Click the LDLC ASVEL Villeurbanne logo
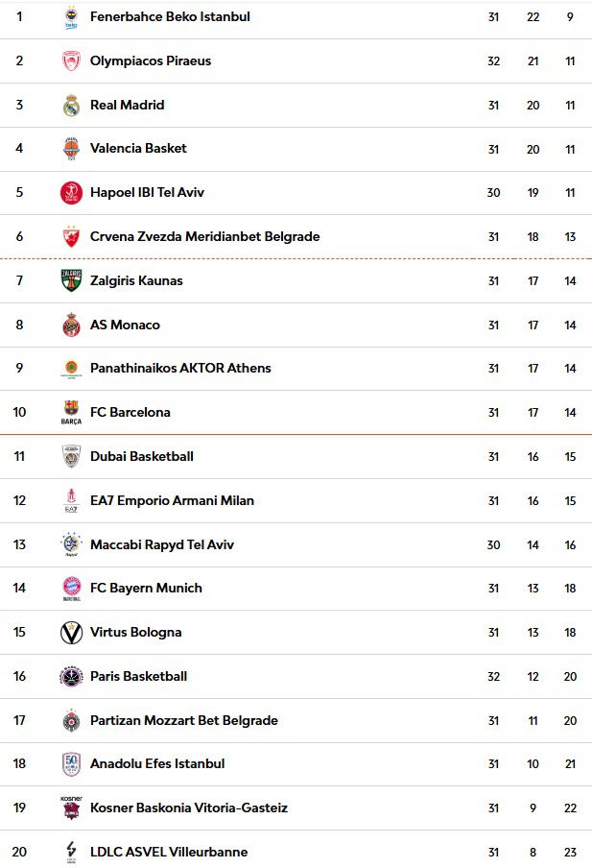The image size is (592, 868). [x=71, y=852]
